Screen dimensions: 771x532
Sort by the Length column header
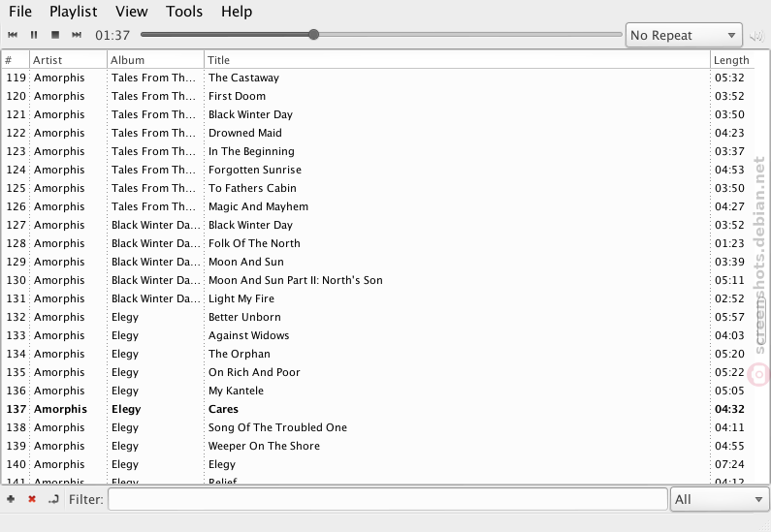point(731,60)
